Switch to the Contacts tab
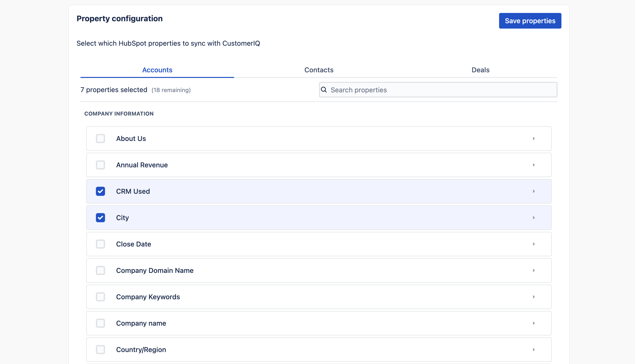The height and width of the screenshot is (364, 635). tap(319, 70)
